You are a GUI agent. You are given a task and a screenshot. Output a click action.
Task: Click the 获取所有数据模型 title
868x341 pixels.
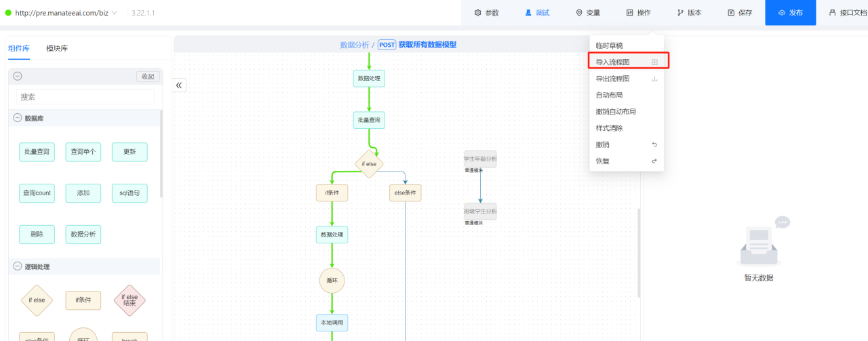tap(427, 45)
